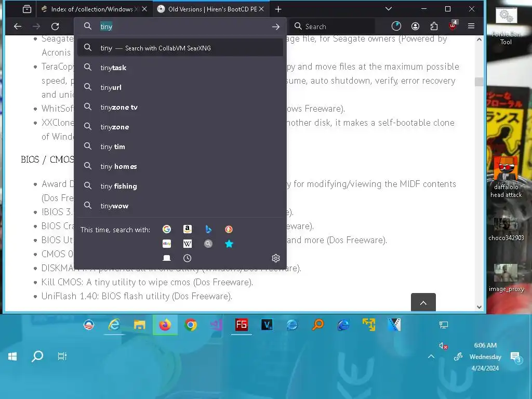Open the red FG app in taskbar
Screen dimensions: 532x399
tap(242, 325)
